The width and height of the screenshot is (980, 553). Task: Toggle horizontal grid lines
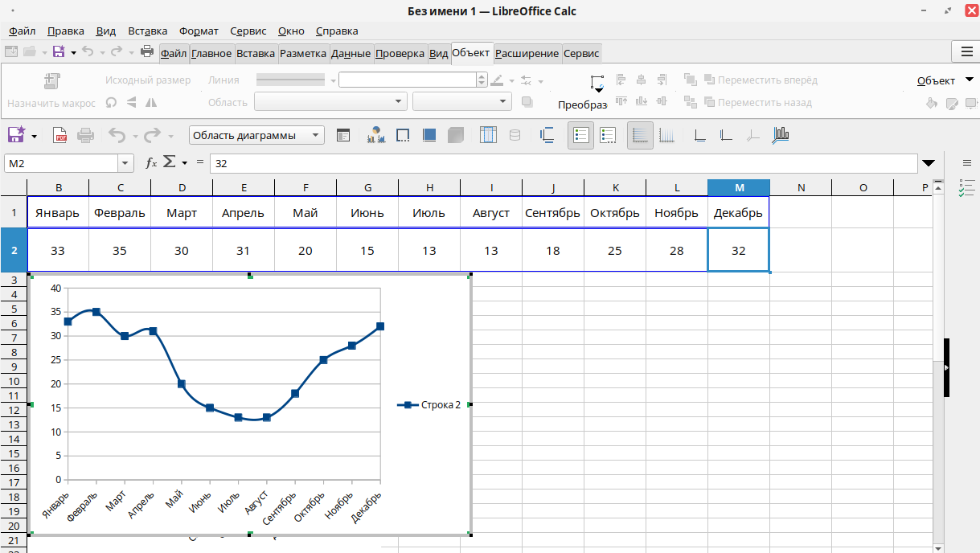tap(640, 136)
